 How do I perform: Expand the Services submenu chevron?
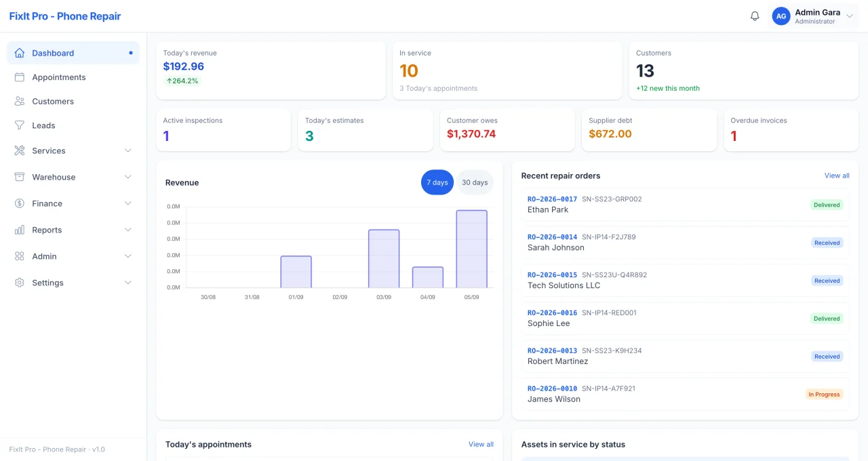coord(128,151)
